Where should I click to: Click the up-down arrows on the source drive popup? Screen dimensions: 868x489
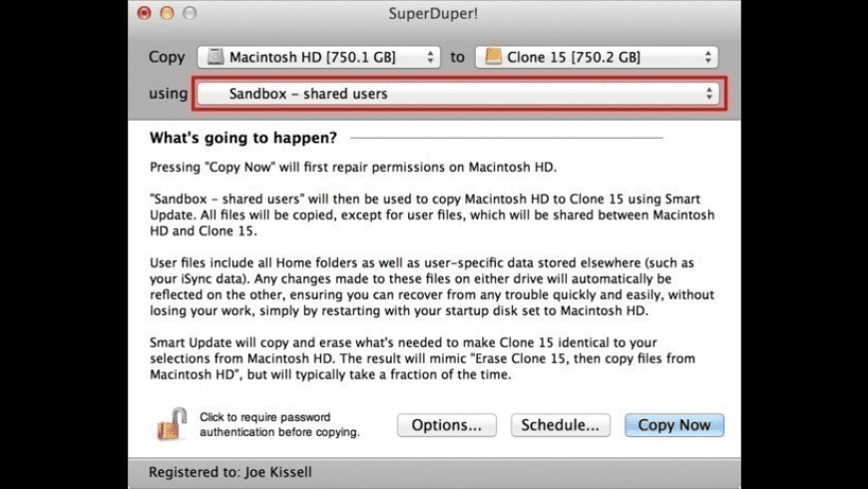tap(431, 58)
